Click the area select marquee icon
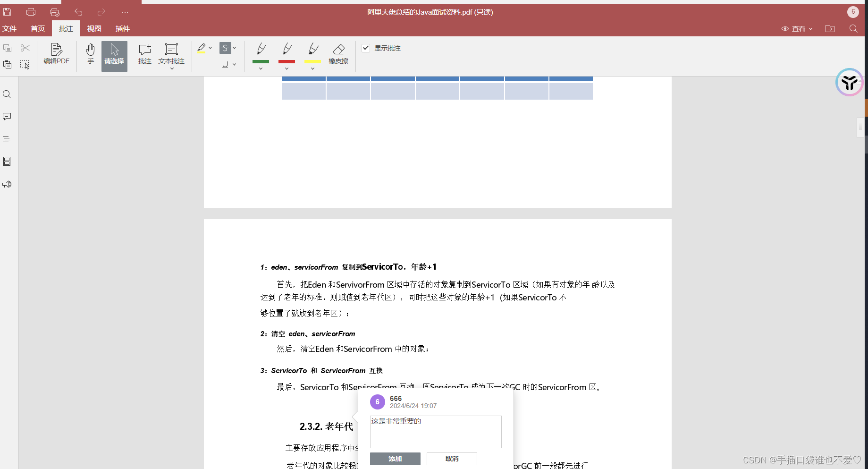Image resolution: width=868 pixels, height=469 pixels. tap(25, 65)
